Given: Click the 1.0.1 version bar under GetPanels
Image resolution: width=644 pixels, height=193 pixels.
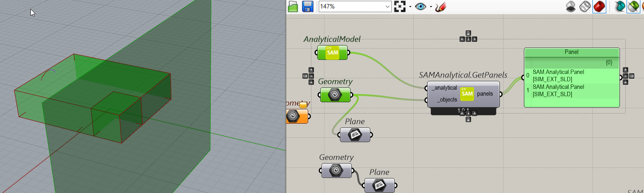Looking at the screenshot, I should point(463,111).
